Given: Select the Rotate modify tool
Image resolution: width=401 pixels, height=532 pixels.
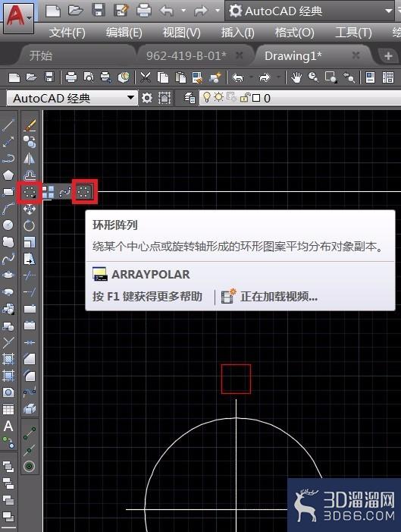Looking at the screenshot, I should pyautogui.click(x=30, y=225).
